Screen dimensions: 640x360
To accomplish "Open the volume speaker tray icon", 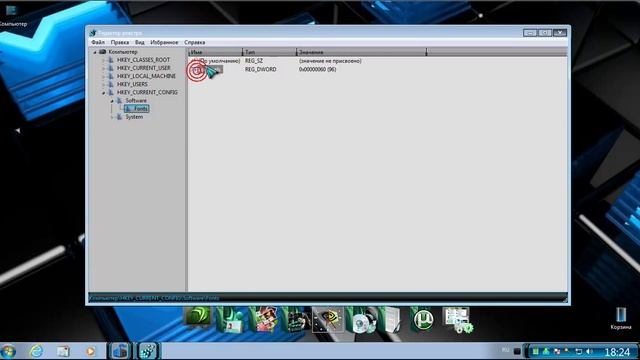I will 589,351.
